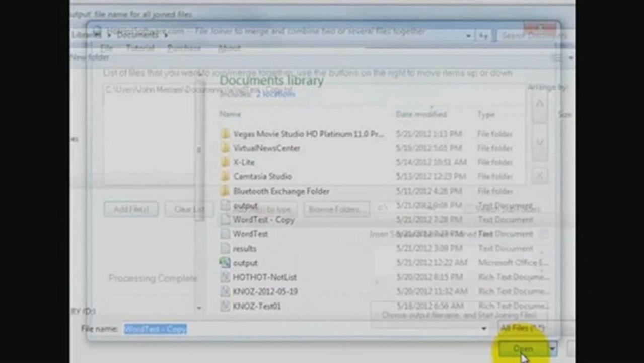Select the Vegas Movie Studio HD Platinum folder icon
Screen dimensions: 644x363
point(225,134)
